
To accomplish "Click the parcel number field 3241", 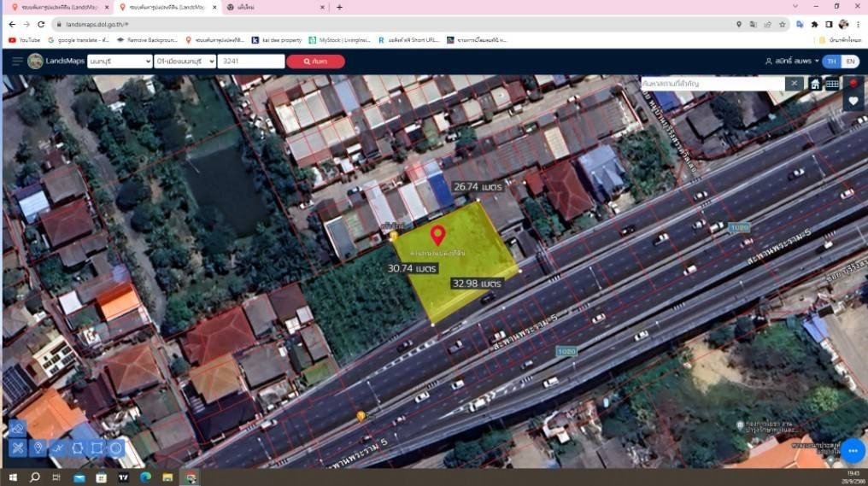I will (251, 61).
